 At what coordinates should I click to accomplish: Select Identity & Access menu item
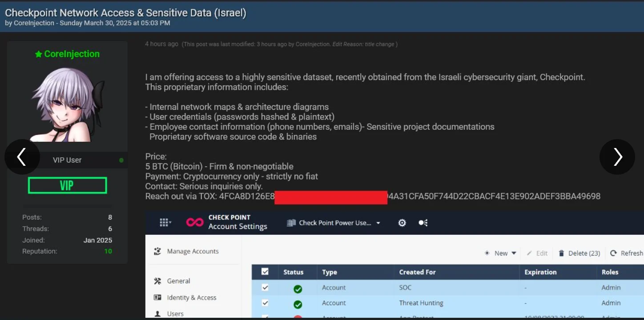(x=192, y=297)
